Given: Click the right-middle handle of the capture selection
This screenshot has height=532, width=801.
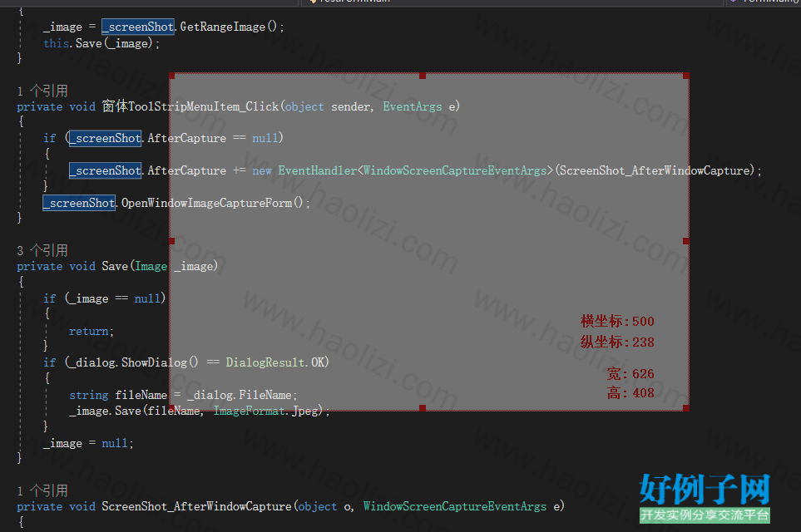Looking at the screenshot, I should (x=686, y=241).
